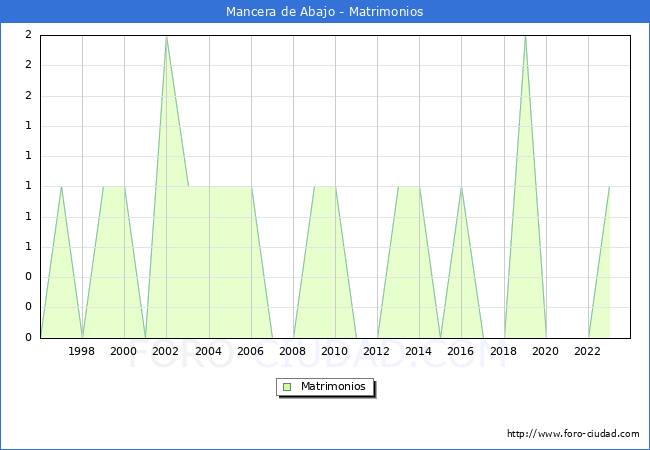Viewport: 650px width, 450px height.
Task: Click the green Matrimonios legend swatch
Action: (x=287, y=387)
